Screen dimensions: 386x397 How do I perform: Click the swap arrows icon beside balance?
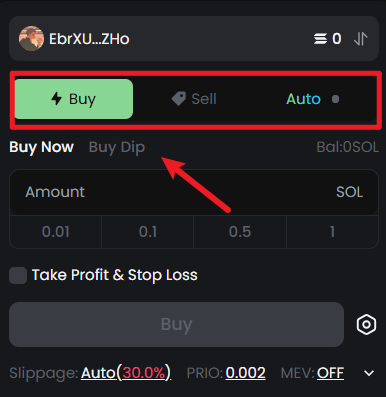361,39
